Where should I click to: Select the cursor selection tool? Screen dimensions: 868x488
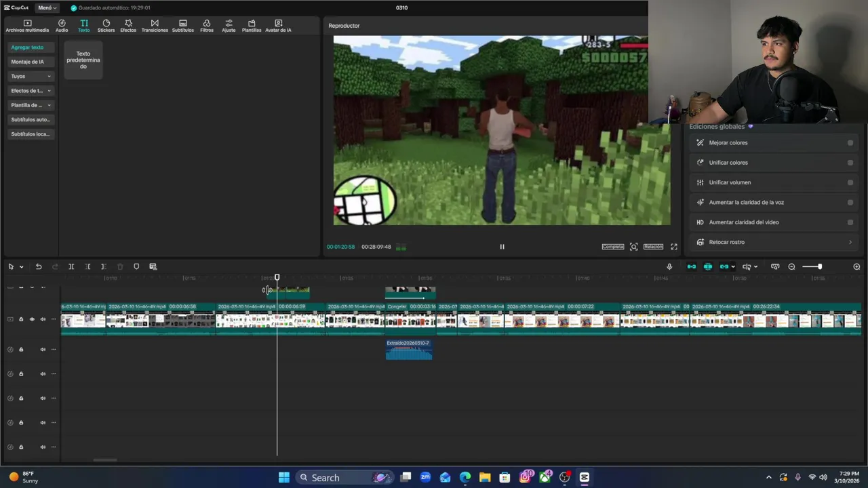coord(11,266)
